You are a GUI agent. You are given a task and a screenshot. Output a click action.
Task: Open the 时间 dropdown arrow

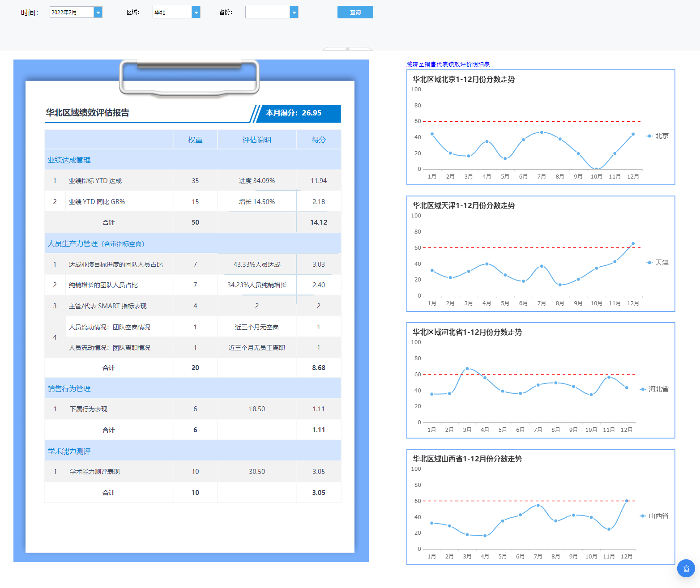click(x=98, y=12)
